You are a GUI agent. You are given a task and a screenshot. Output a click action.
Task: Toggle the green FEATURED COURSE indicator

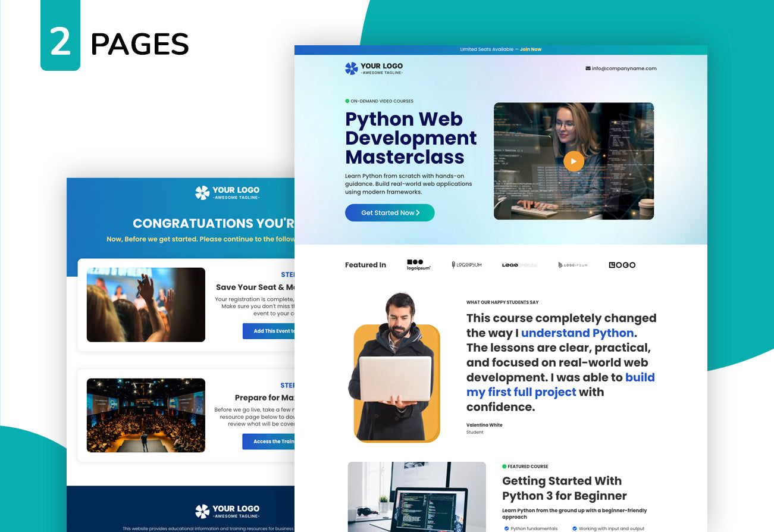pos(505,467)
